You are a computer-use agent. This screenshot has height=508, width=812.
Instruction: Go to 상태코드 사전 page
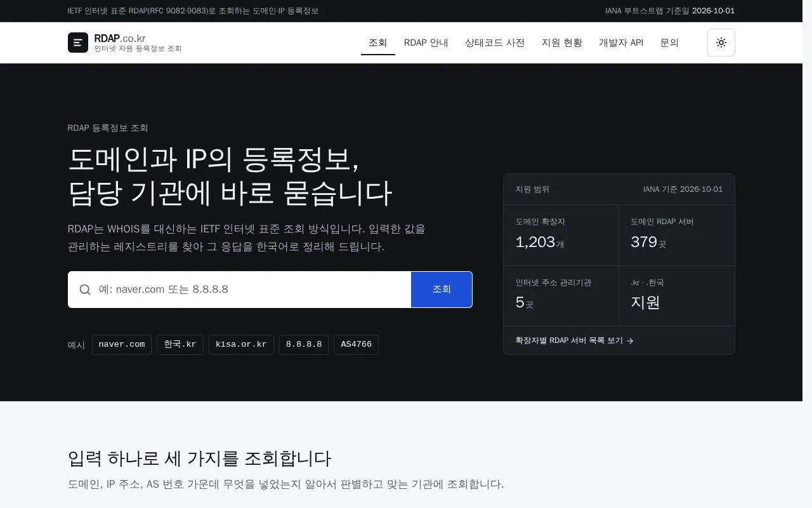pos(495,43)
